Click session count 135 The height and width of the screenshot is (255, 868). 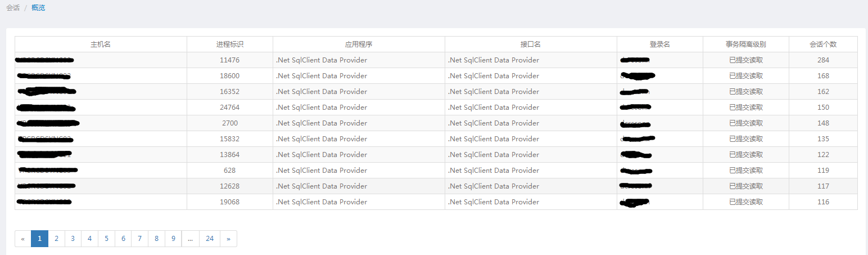823,139
